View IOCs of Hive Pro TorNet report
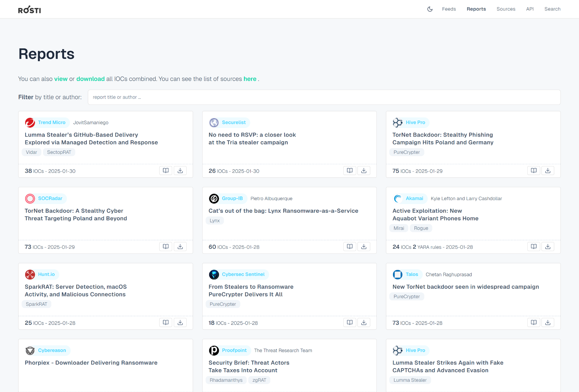 pyautogui.click(x=534, y=171)
